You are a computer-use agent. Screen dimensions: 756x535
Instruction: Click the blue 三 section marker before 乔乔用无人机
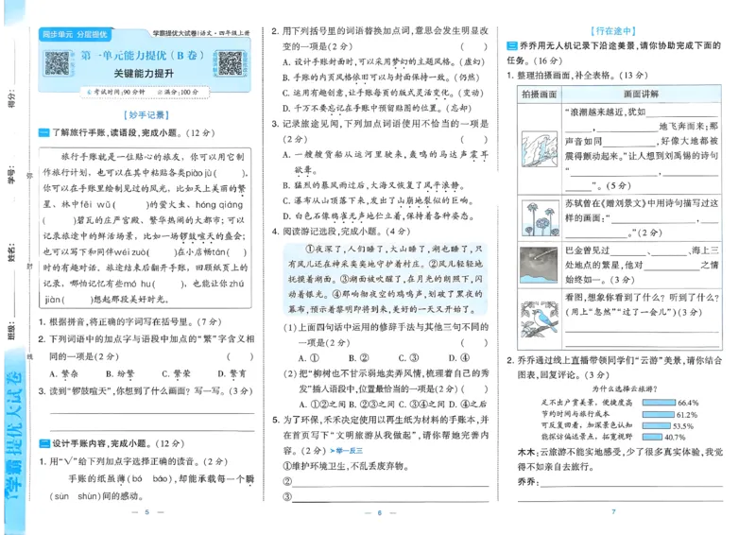511,45
